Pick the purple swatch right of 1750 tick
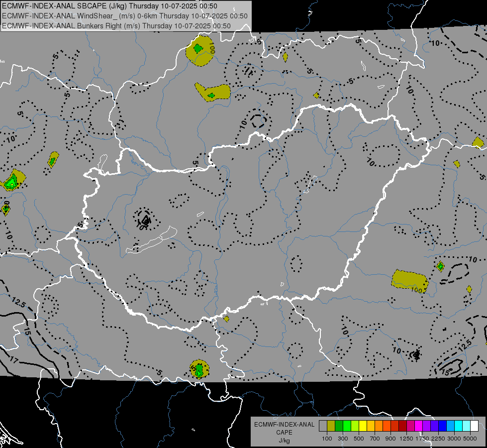487x448 pixels. pos(427,426)
